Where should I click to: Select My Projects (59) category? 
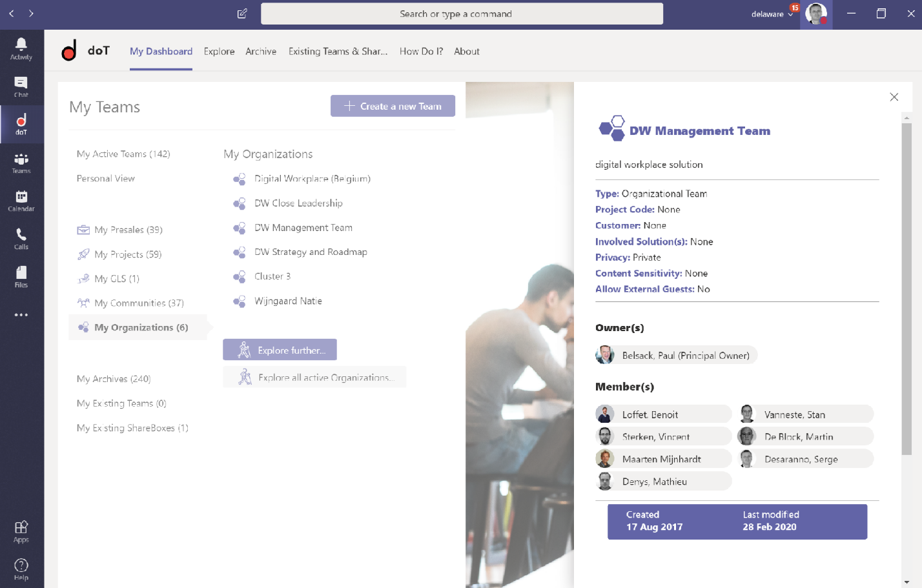coord(128,254)
